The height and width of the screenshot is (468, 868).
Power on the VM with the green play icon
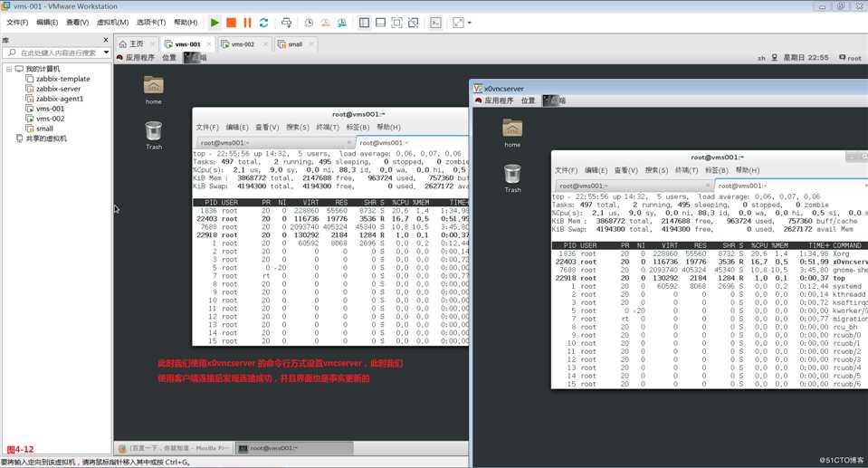[215, 23]
